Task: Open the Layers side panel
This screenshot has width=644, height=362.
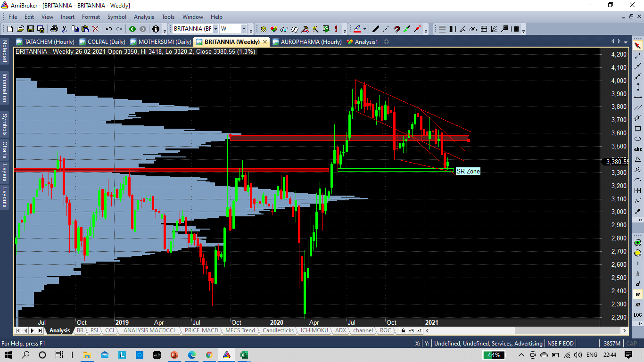Action: click(5, 172)
